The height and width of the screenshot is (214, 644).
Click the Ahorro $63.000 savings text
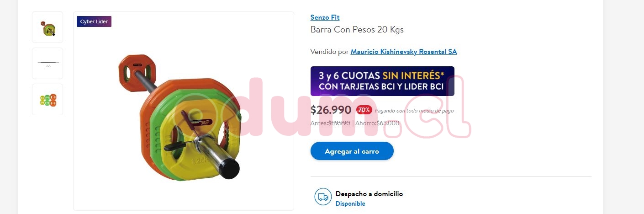(377, 123)
